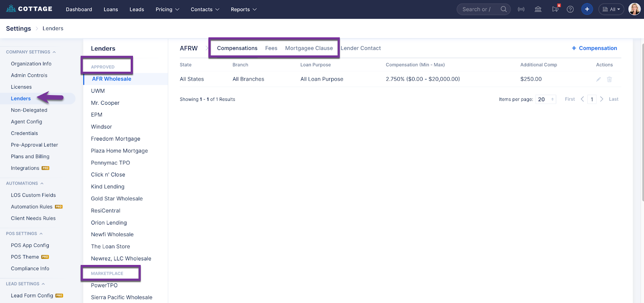The width and height of the screenshot is (644, 303).
Task: Open Plans and Billing settings
Action: [x=30, y=157]
